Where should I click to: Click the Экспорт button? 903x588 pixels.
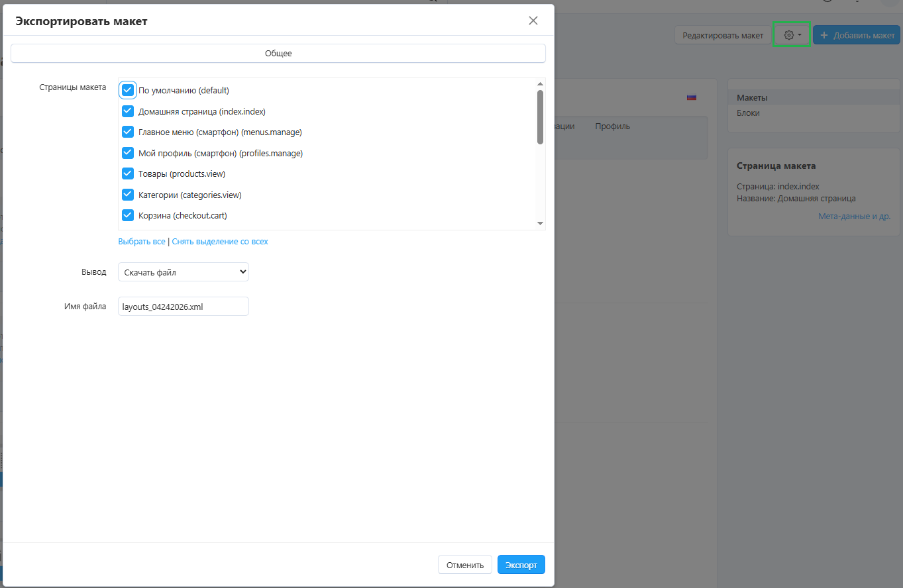pyautogui.click(x=521, y=565)
